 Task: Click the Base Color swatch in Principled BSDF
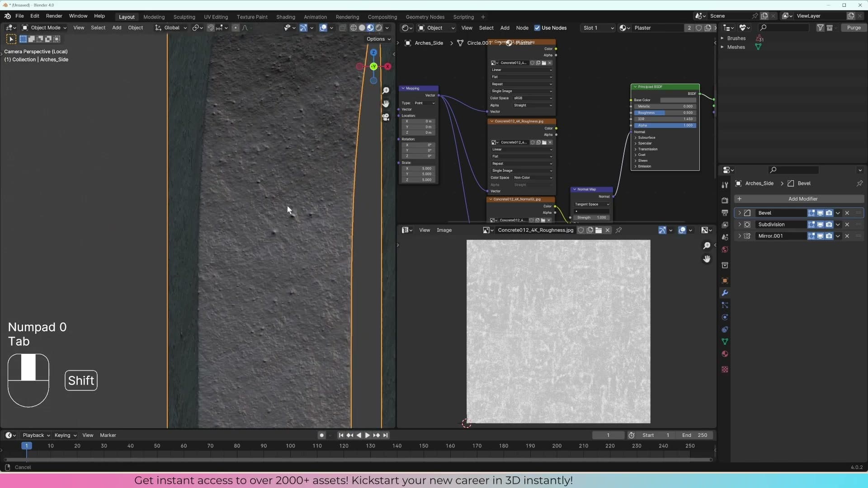tap(678, 100)
